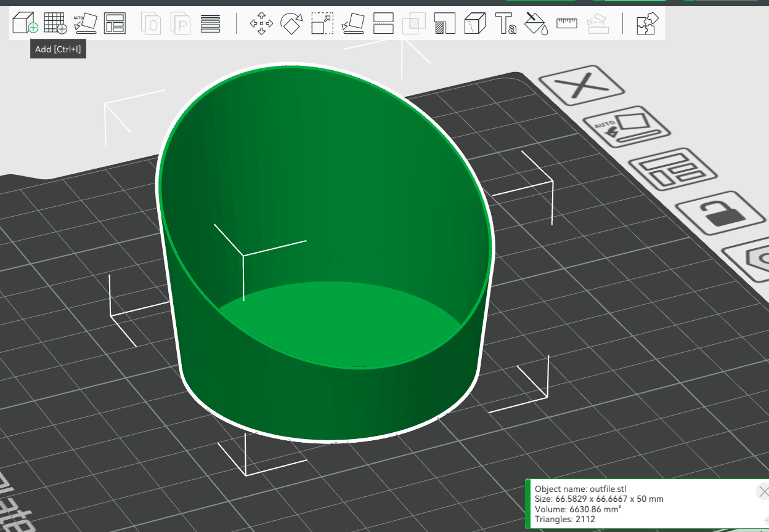Choose the Lay on Face tool
The image size is (769, 532).
point(353,23)
